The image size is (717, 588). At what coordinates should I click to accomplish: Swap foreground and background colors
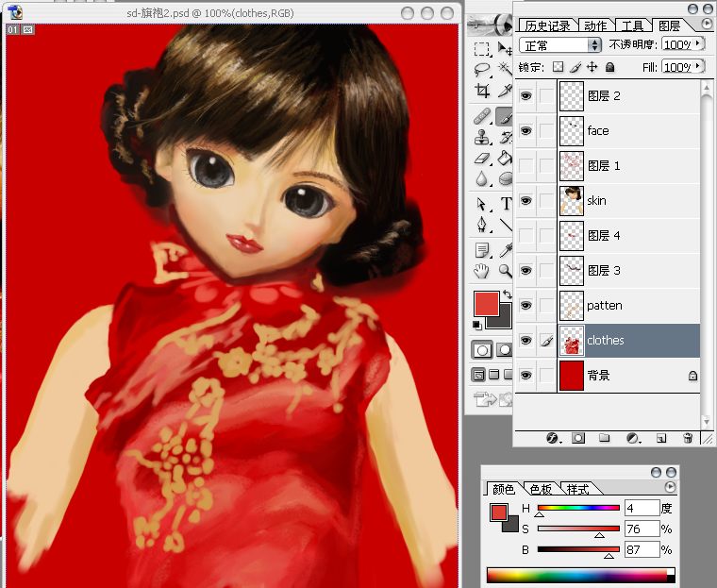tap(507, 294)
